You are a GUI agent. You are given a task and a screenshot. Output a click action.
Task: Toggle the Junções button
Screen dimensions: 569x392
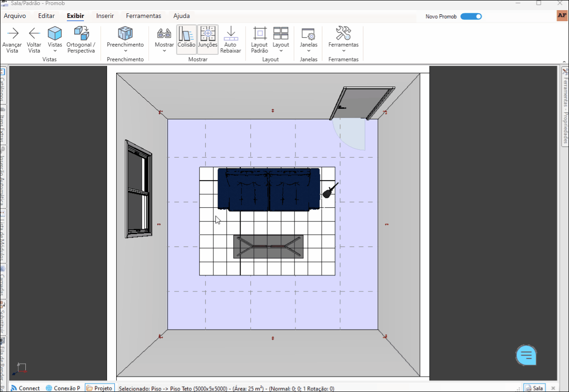click(x=208, y=40)
